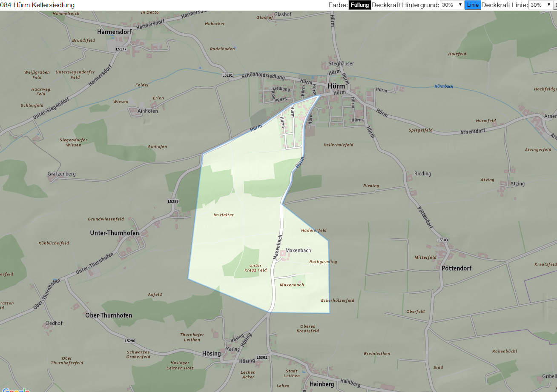Click the page title 084 Hürm Kellersiedlung

[x=37, y=5]
